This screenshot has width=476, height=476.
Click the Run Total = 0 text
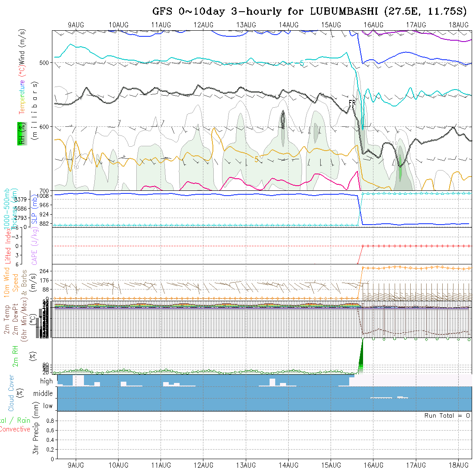click(447, 415)
